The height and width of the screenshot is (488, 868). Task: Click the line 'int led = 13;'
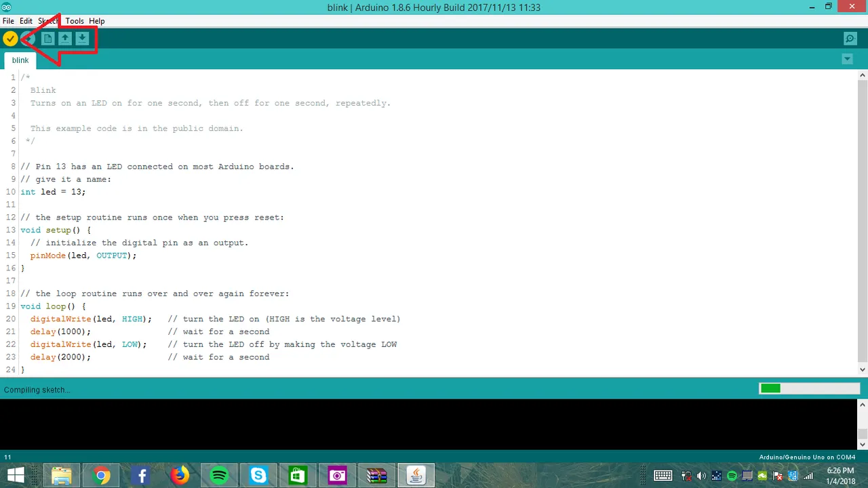53,192
